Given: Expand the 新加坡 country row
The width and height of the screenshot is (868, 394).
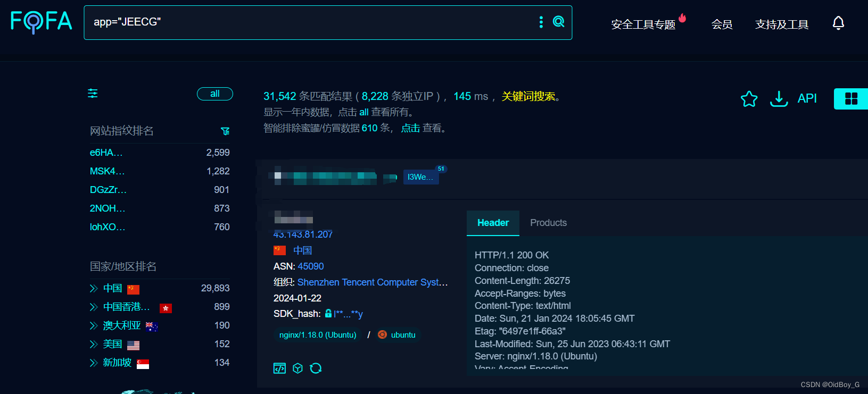Looking at the screenshot, I should pos(94,363).
